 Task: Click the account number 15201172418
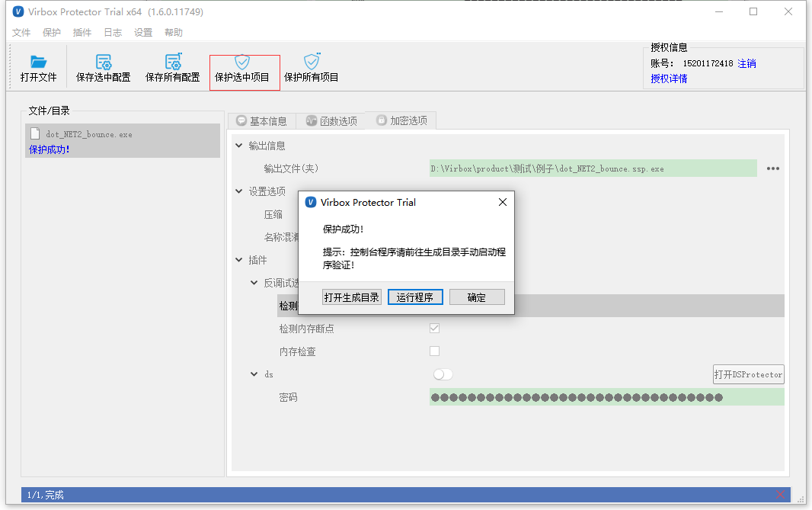(708, 63)
